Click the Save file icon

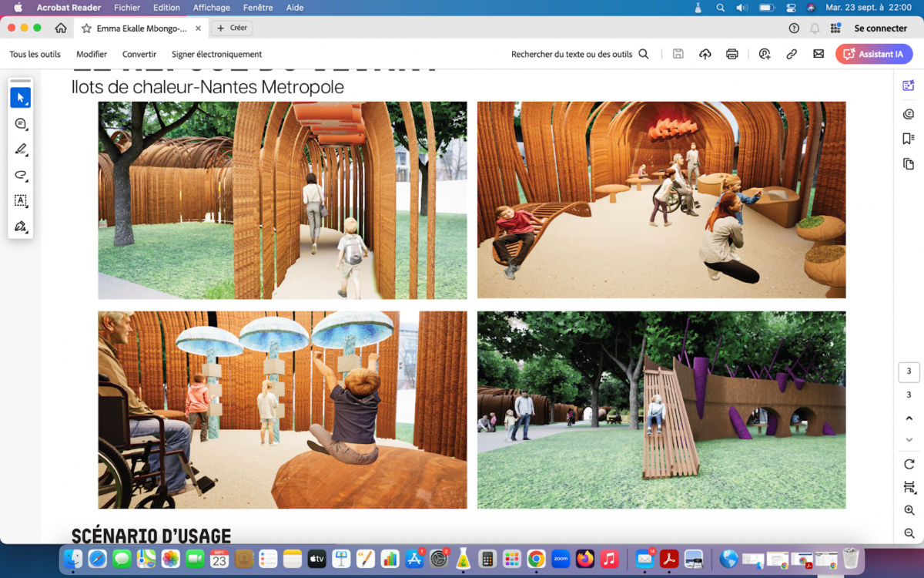[678, 54]
